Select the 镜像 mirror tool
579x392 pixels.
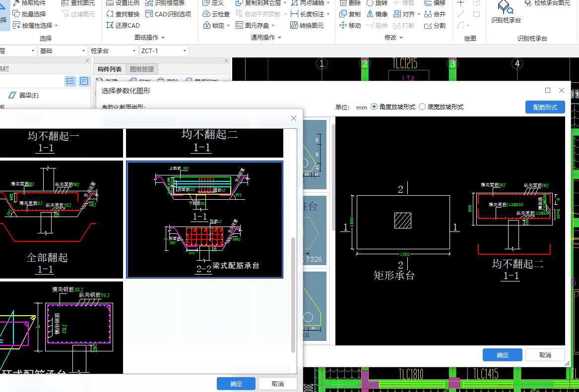(377, 14)
